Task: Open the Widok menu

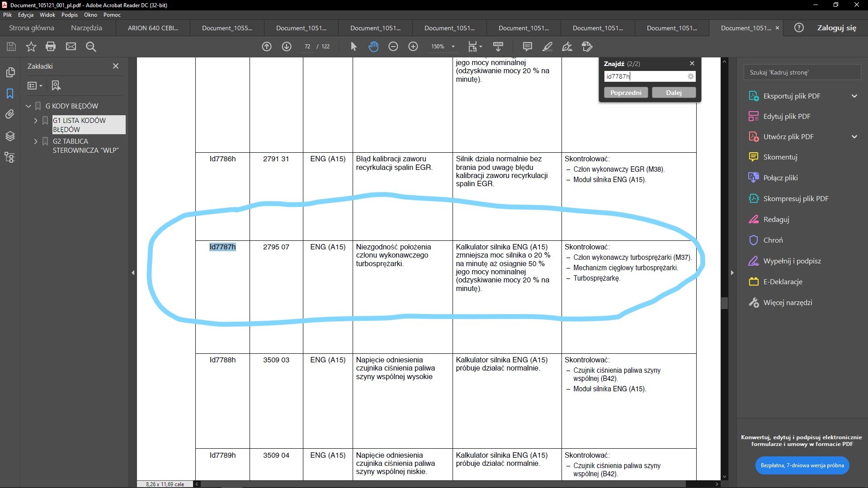Action: [47, 15]
